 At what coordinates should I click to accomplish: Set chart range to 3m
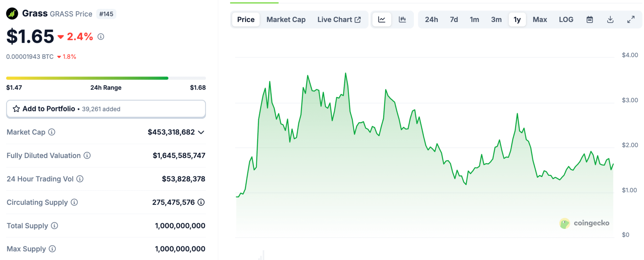[x=496, y=20]
